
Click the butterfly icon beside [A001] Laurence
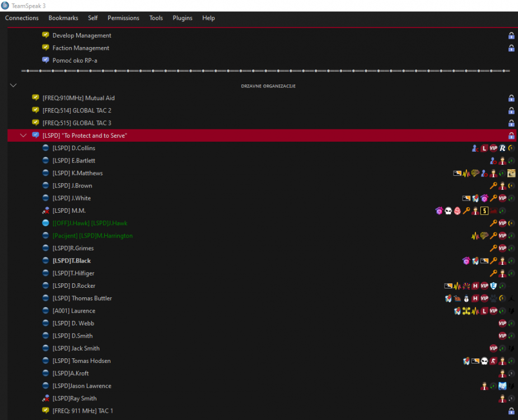[466, 311]
